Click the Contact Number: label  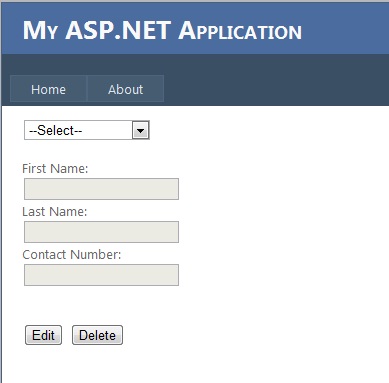(x=72, y=255)
